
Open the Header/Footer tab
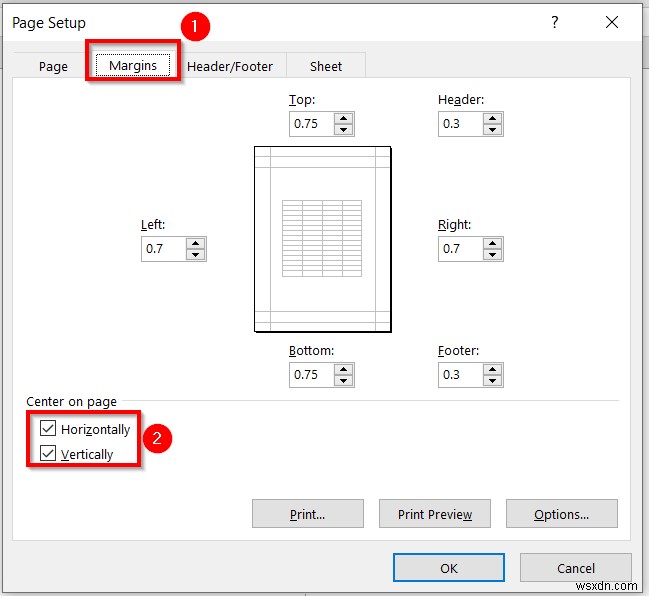coord(230,66)
